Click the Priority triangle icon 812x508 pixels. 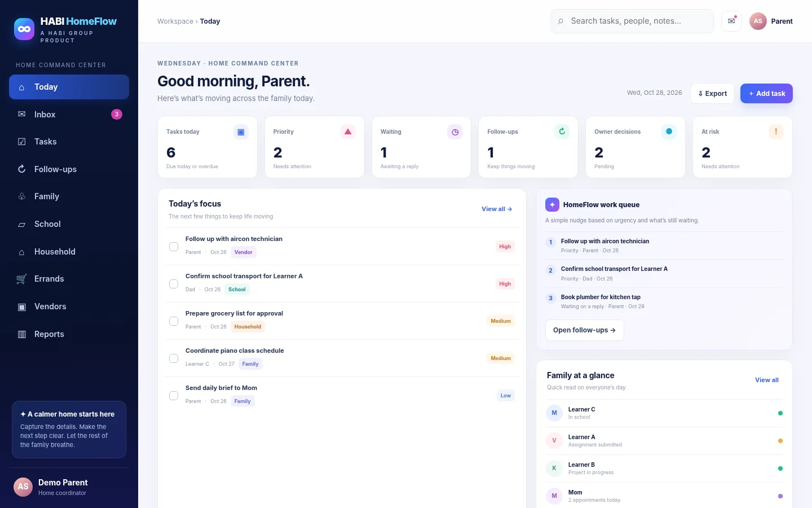point(348,132)
